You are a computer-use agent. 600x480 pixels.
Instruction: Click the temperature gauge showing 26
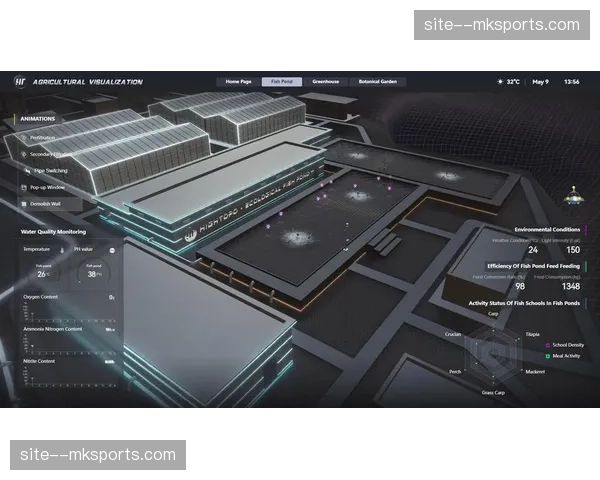click(x=44, y=272)
